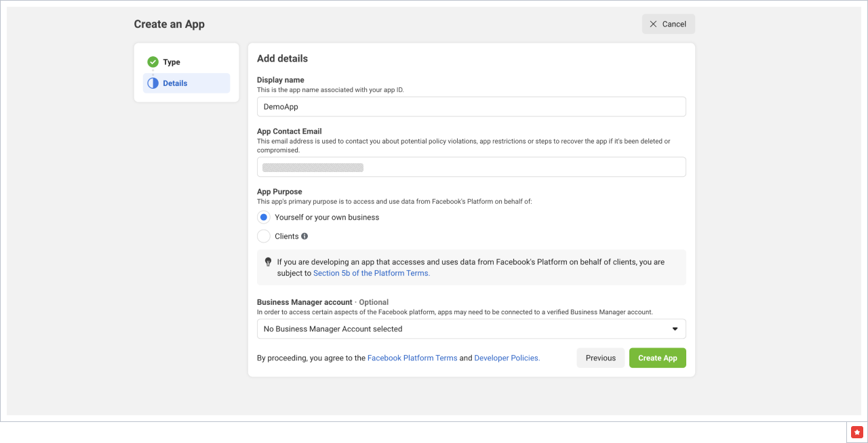868x443 pixels.
Task: Open the Facebook Platform Terms link
Action: pos(412,358)
